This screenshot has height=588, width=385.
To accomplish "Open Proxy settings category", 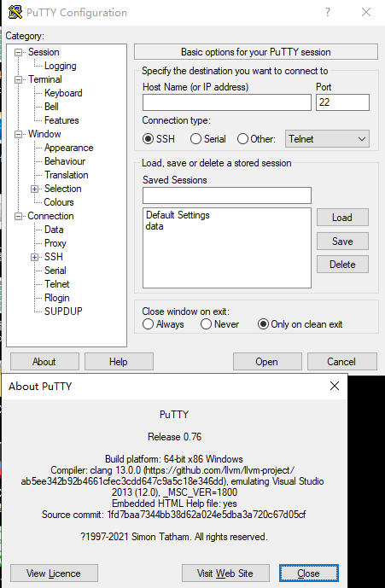I will coord(55,243).
